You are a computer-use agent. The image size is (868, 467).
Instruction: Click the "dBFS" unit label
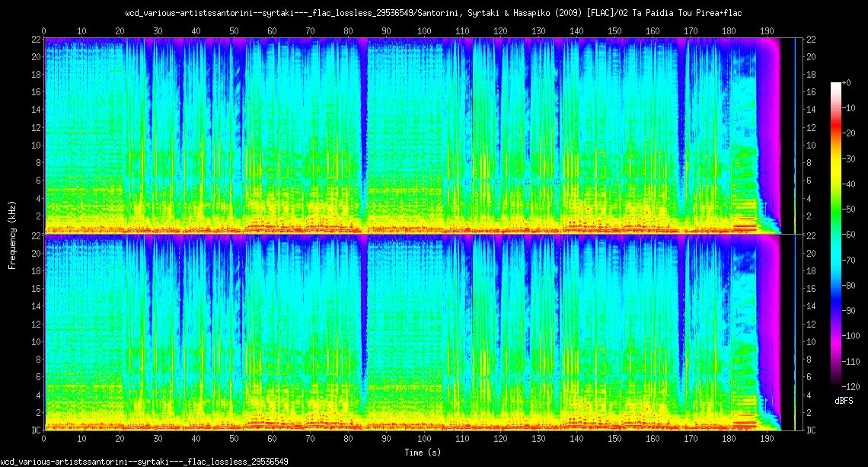[844, 401]
